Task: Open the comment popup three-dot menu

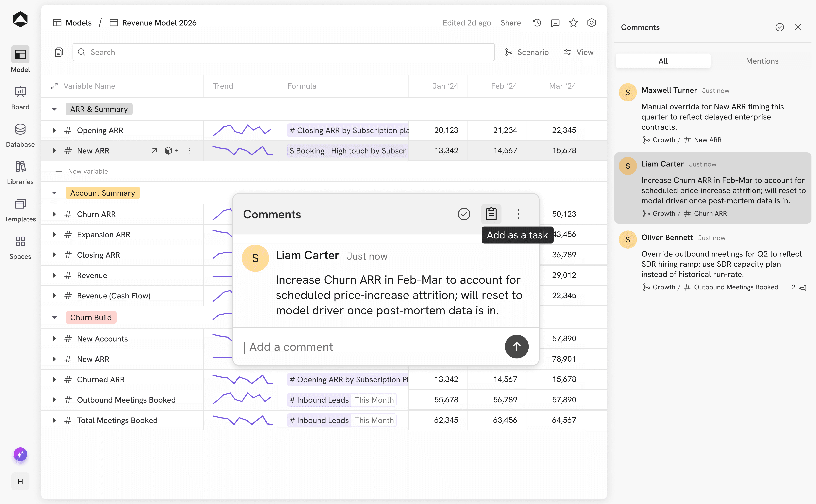Action: coord(518,214)
